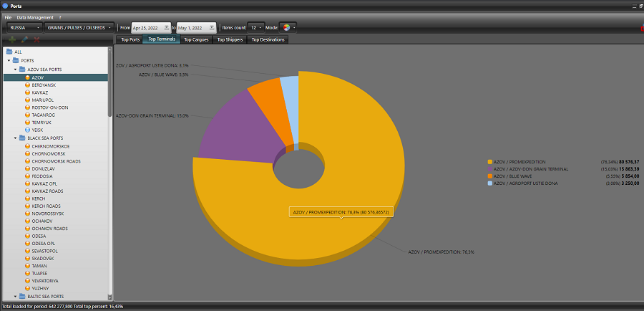Select ROSTOV-ON-DON port in the tree

click(x=49, y=107)
